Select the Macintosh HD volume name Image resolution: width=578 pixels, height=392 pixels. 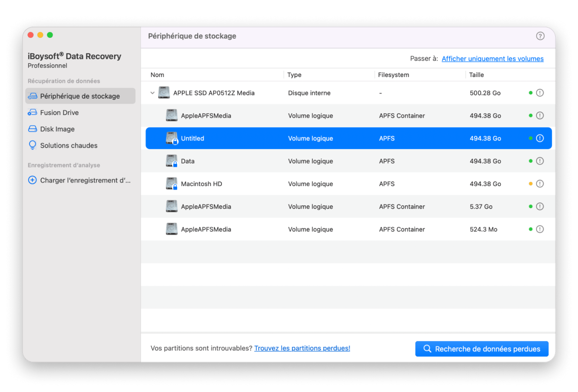201,184
